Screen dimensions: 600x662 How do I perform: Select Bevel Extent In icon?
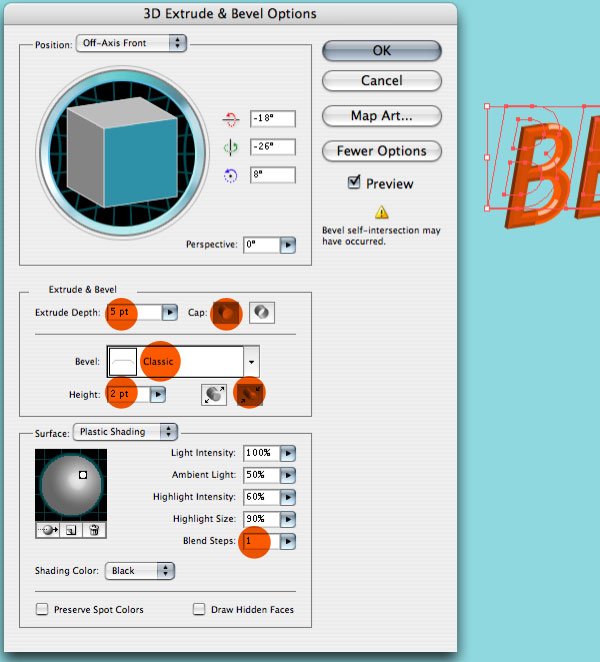tap(250, 395)
